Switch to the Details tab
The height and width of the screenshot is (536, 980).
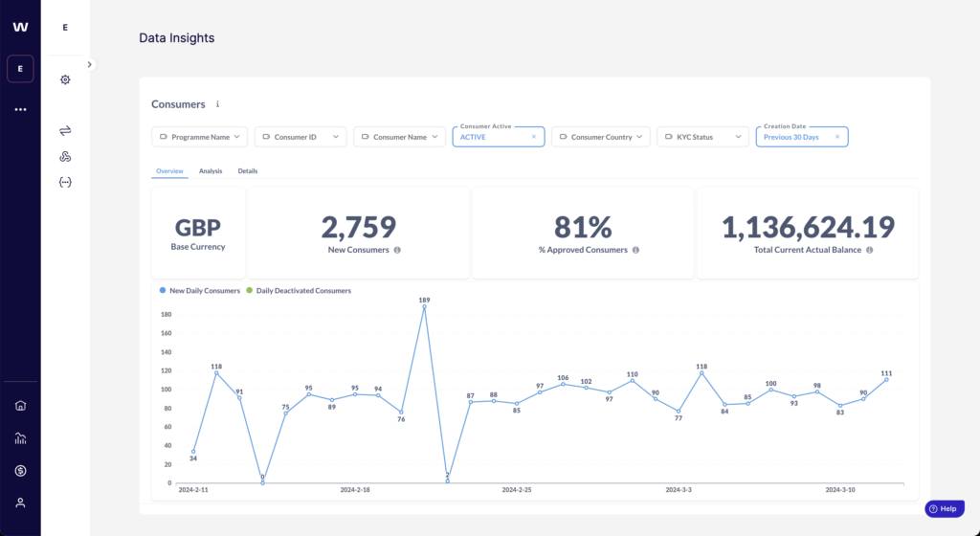[248, 171]
